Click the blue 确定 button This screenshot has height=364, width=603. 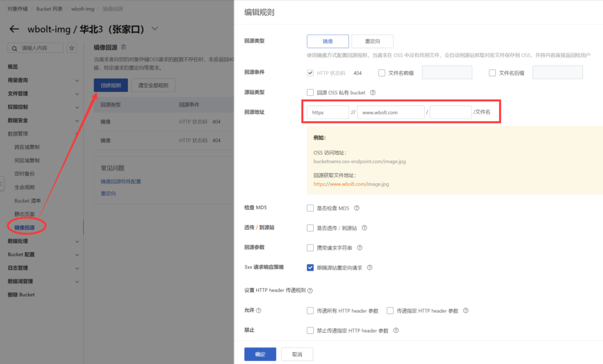[x=260, y=354]
